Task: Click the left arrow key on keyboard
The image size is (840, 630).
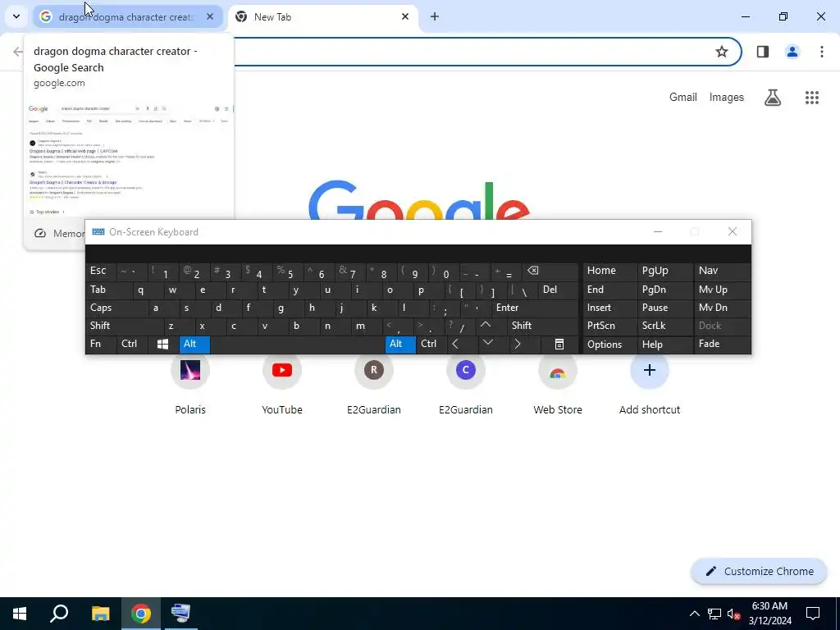Action: tap(461, 344)
